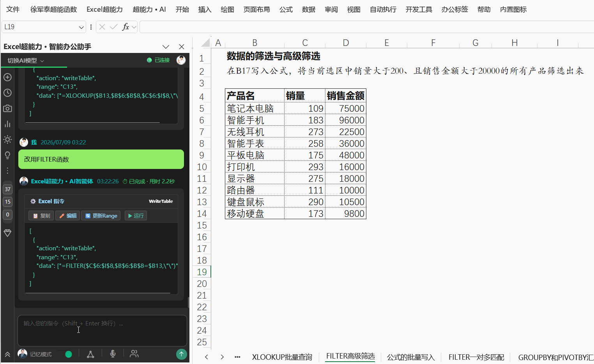Click the camera screenshot icon in the sidebar
This screenshot has height=364, width=594.
coord(7,108)
